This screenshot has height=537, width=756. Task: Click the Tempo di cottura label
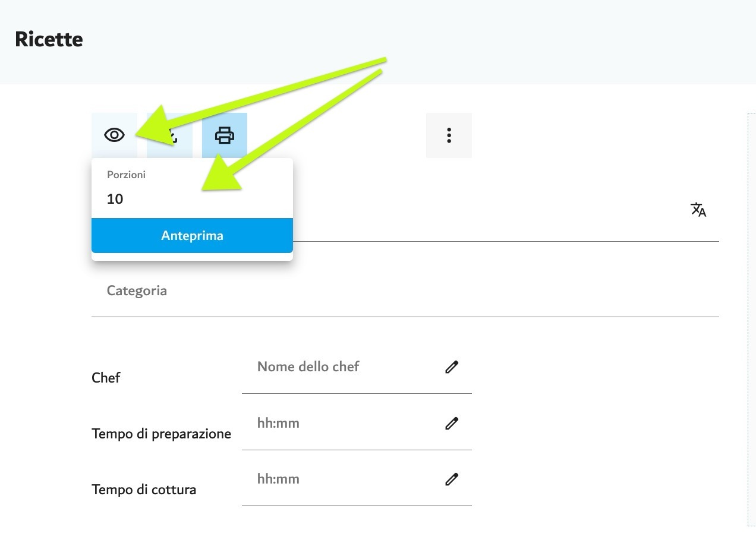click(144, 490)
